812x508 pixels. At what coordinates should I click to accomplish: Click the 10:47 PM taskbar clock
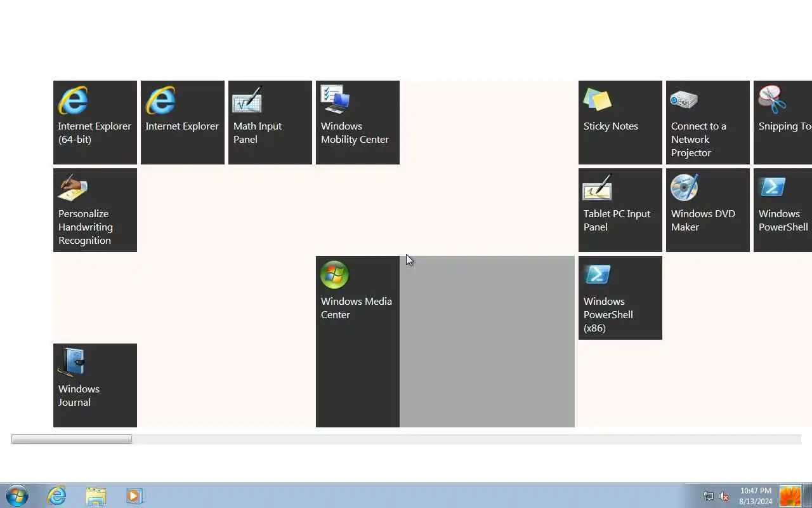coord(756,496)
